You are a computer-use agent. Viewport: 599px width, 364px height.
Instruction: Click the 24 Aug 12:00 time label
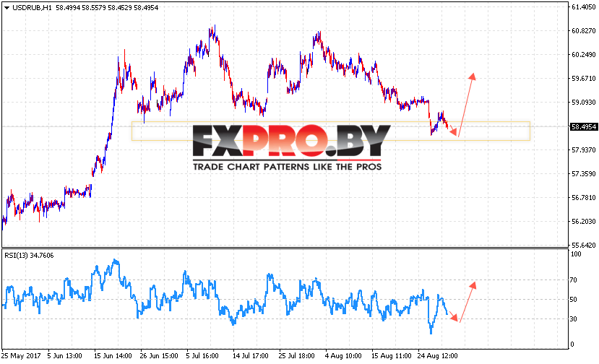pos(438,355)
